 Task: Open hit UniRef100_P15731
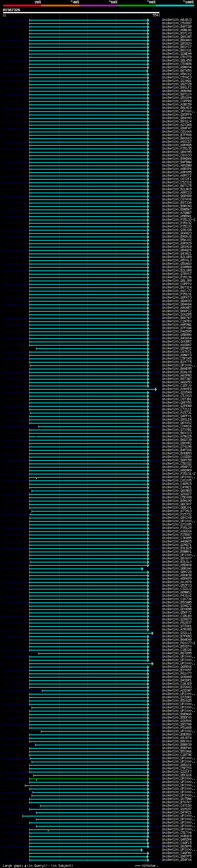(x=177, y=413)
